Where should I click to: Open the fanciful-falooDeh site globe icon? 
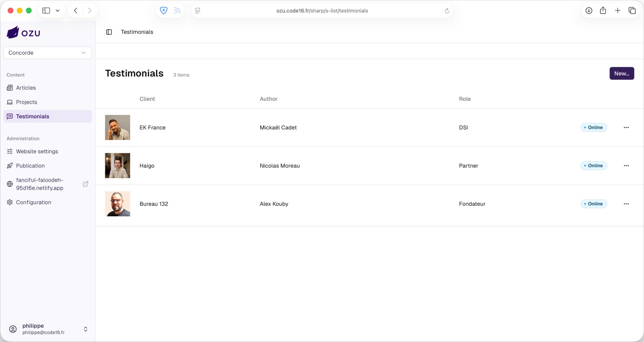(x=10, y=184)
